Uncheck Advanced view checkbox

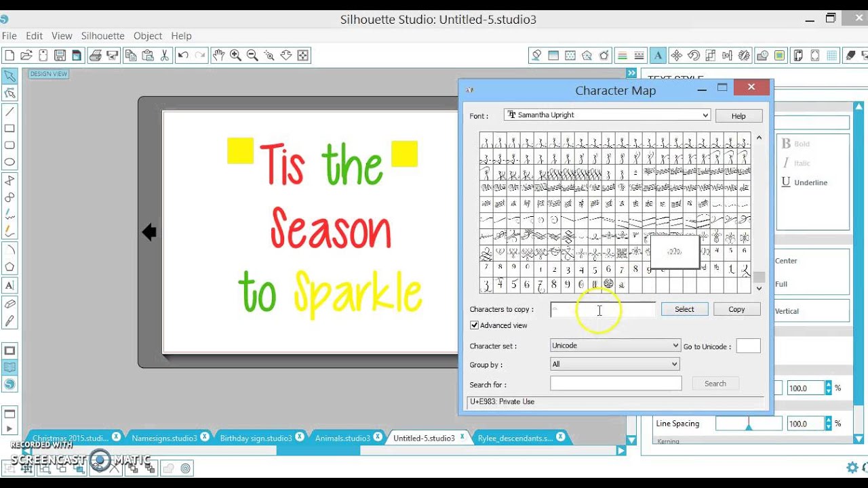point(474,325)
